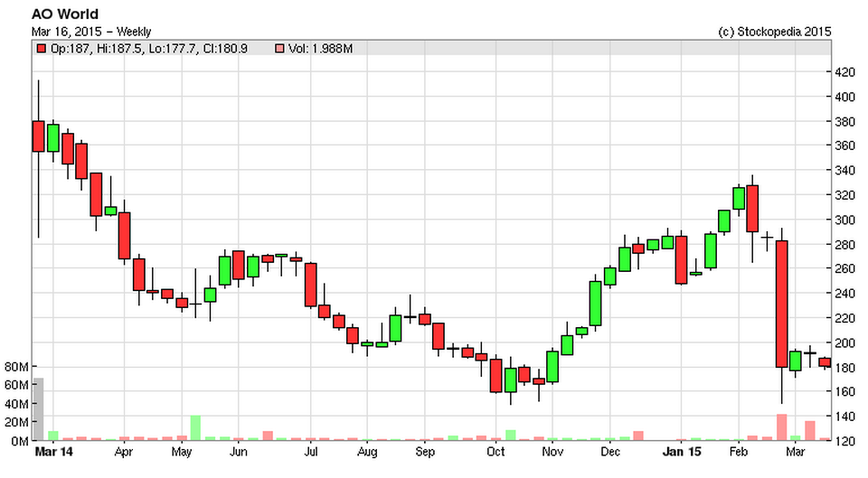This screenshot has height=478, width=868.
Task: Click the 260 price axis label
Action: [x=844, y=269]
